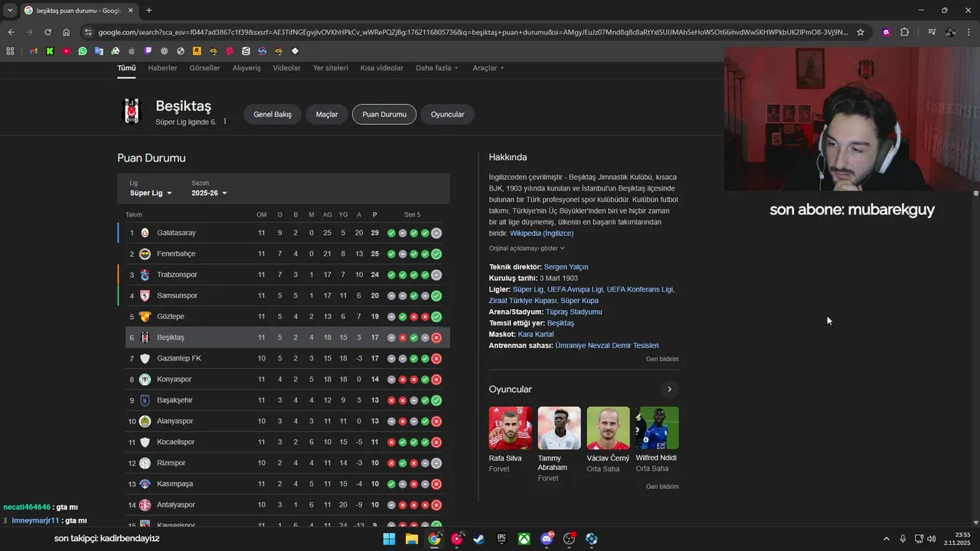Open the Google Translate bookmark
This screenshot has width=980, height=551.
[x=99, y=51]
